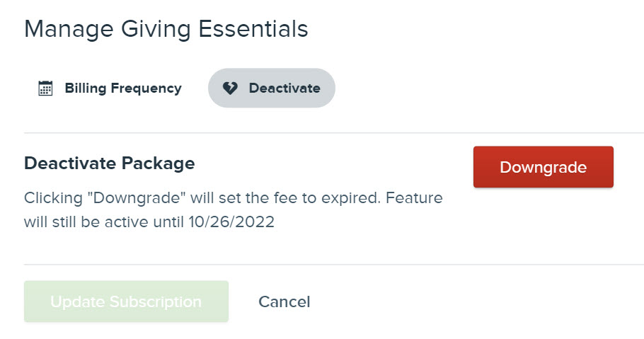Click the 10/26/2022 expiry date text
The height and width of the screenshot is (339, 644).
click(x=231, y=222)
